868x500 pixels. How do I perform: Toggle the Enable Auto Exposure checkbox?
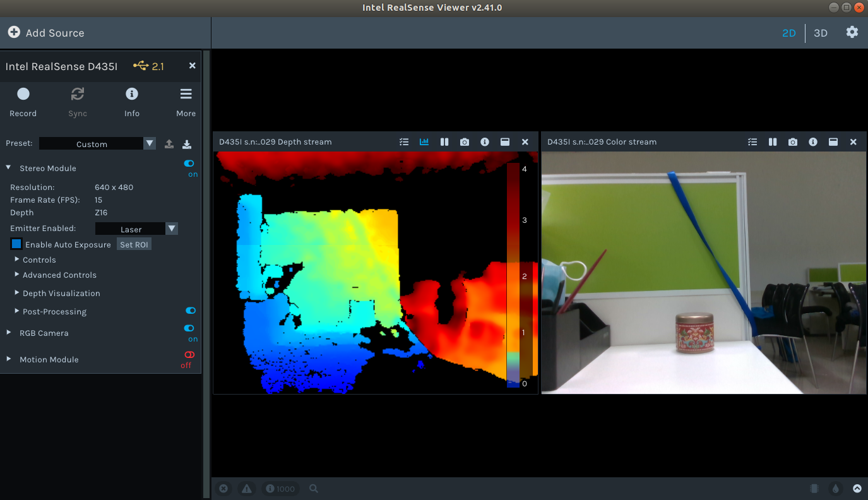[x=16, y=244]
